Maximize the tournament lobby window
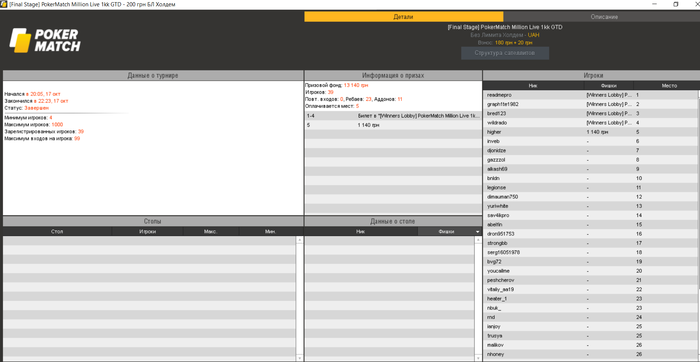 point(675,4)
